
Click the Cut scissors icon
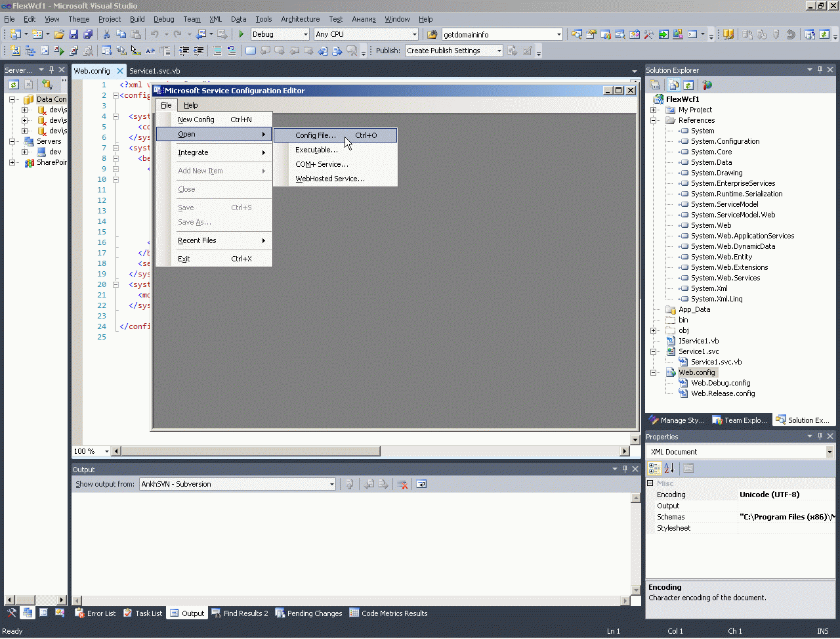point(107,34)
